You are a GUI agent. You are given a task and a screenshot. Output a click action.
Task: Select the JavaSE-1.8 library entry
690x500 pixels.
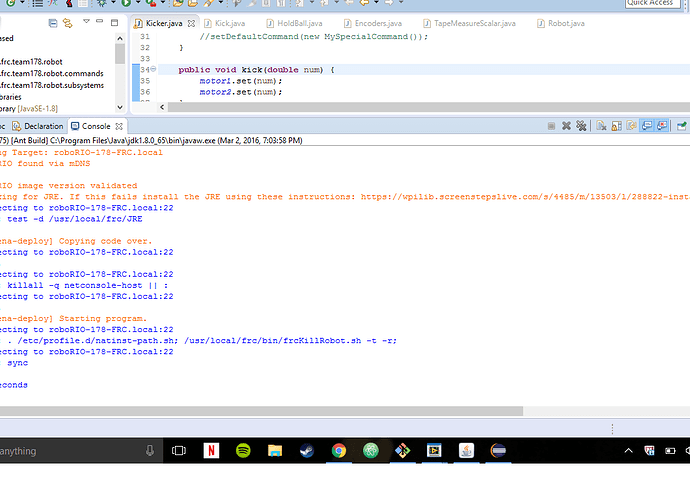[x=29, y=109]
